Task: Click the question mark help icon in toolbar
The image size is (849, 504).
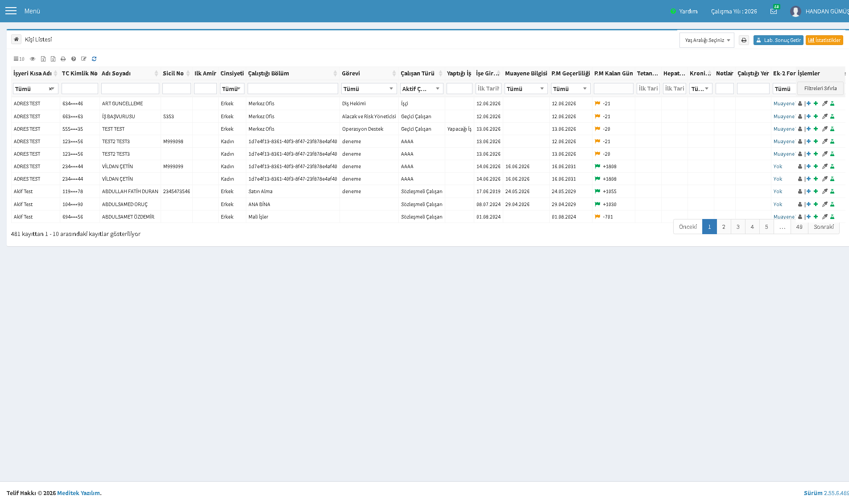Action: coord(74,59)
